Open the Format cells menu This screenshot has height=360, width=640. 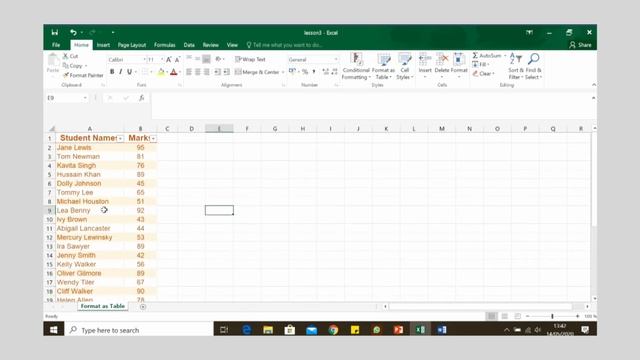point(459,65)
